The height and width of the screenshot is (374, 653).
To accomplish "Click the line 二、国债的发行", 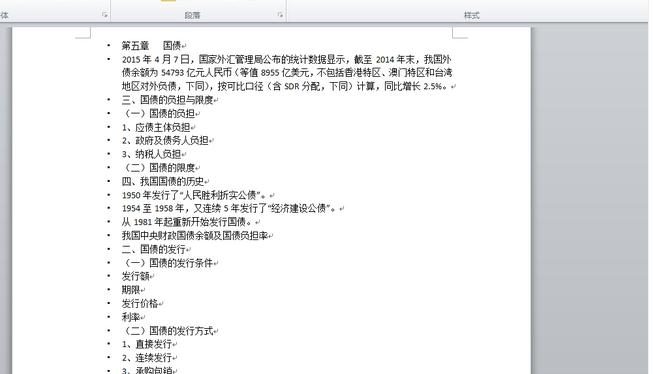I will 154,249.
